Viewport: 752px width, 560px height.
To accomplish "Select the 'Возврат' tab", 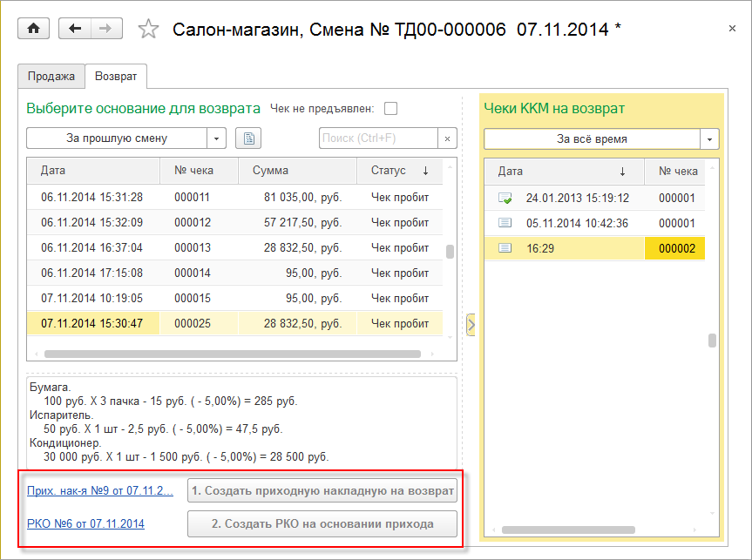I will 116,76.
